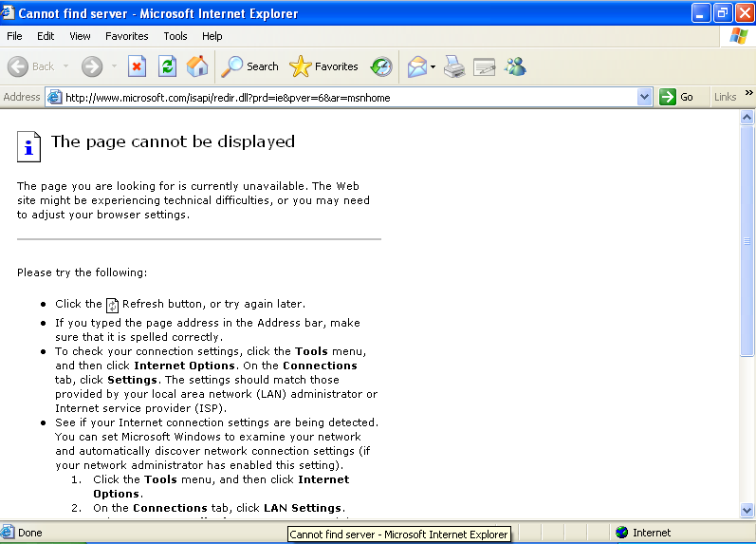Click the Internet zone globe icon
756x544 pixels.
[622, 533]
